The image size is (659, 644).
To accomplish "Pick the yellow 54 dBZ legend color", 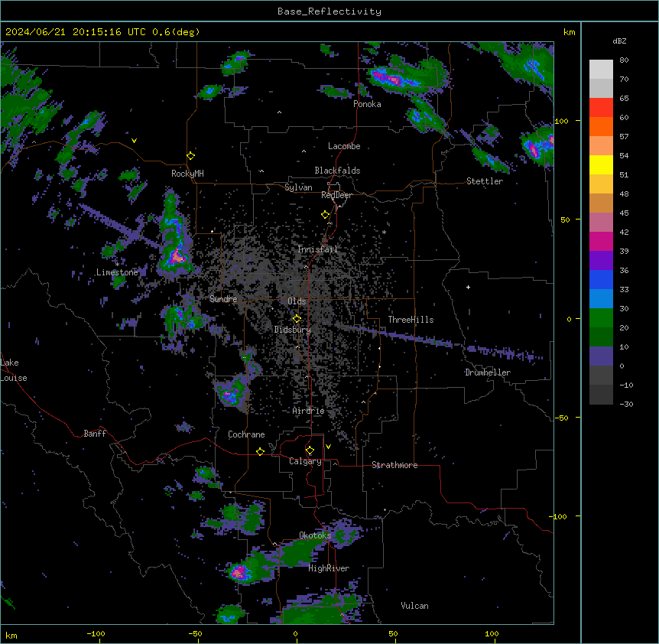I will 601,164.
